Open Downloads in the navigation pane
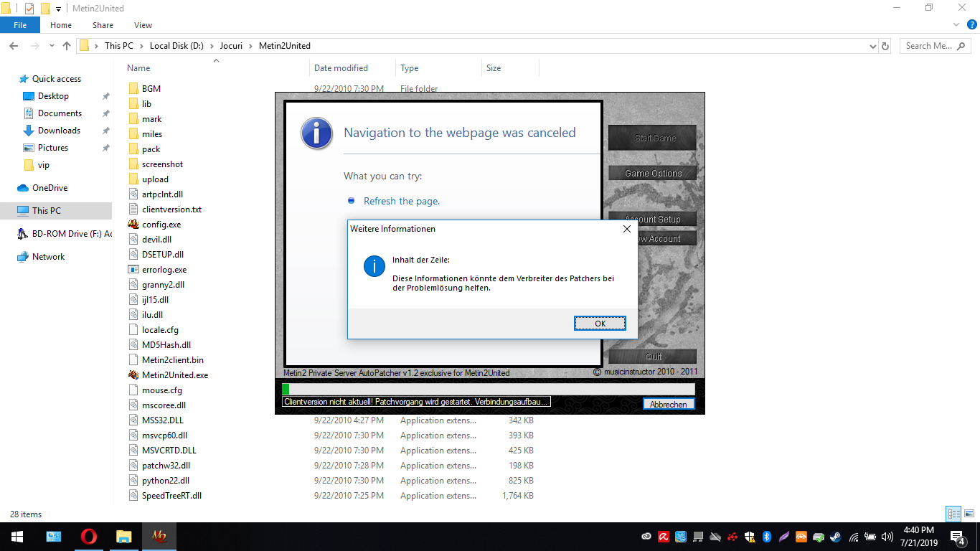Image resolution: width=980 pixels, height=551 pixels. click(59, 131)
